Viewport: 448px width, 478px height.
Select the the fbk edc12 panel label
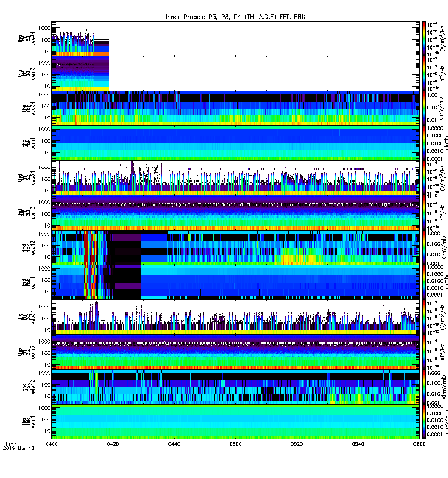tap(29, 387)
